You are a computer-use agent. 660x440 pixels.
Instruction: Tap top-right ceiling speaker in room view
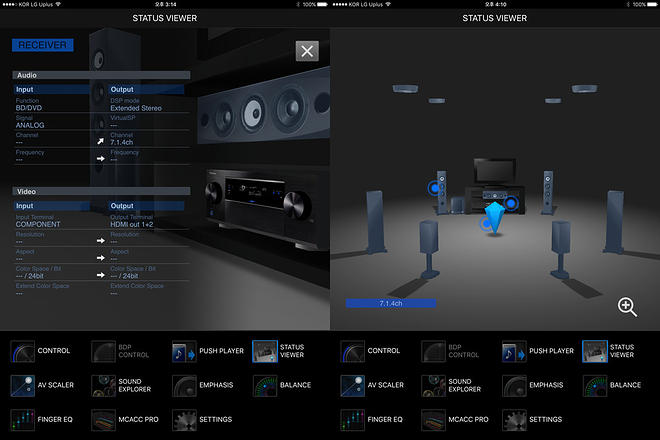(584, 89)
